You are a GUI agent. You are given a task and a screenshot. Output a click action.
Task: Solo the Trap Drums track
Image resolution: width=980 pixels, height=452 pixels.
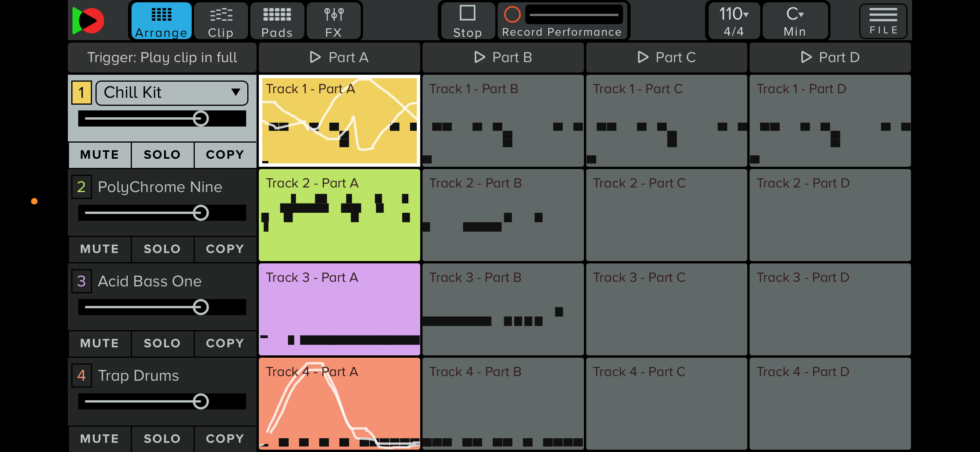(162, 439)
